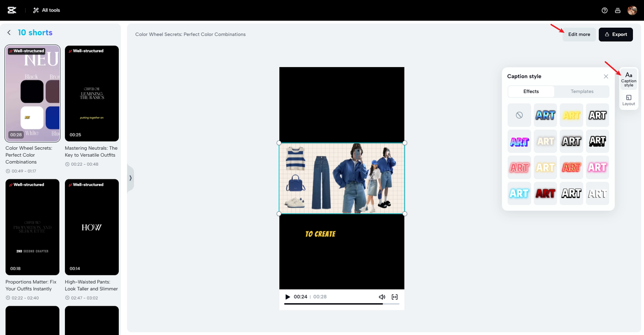Click the Edit more button

click(x=579, y=34)
